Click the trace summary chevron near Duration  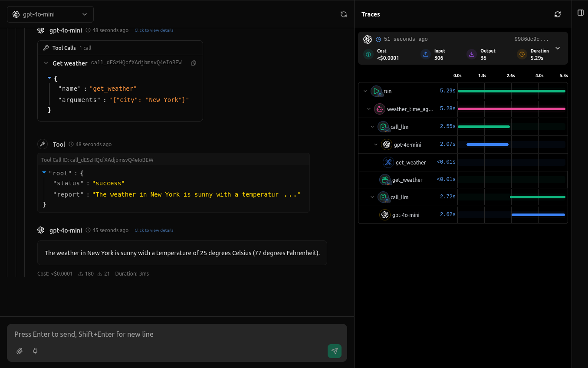pos(558,49)
